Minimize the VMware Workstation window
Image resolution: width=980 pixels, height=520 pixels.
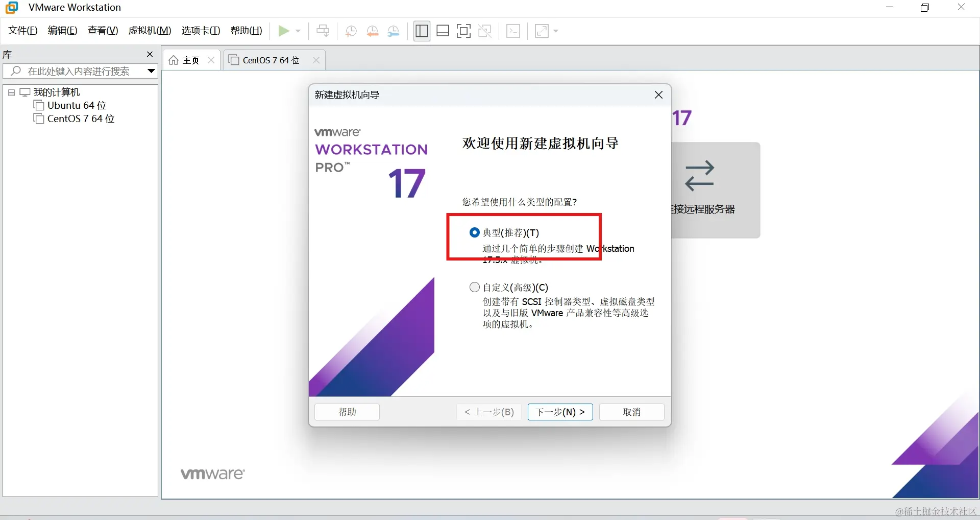[x=889, y=7]
